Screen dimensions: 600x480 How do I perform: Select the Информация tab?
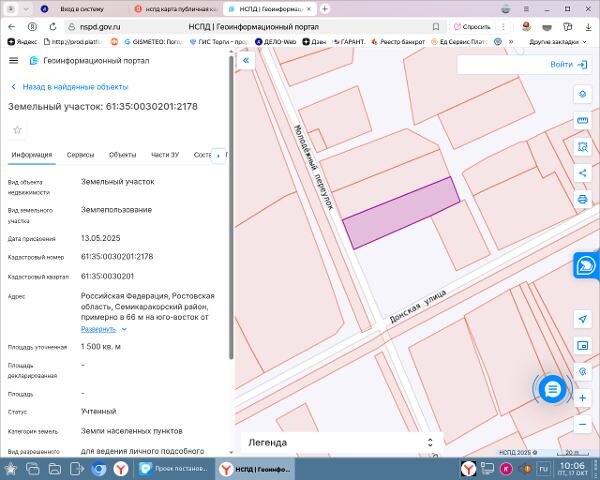[32, 155]
